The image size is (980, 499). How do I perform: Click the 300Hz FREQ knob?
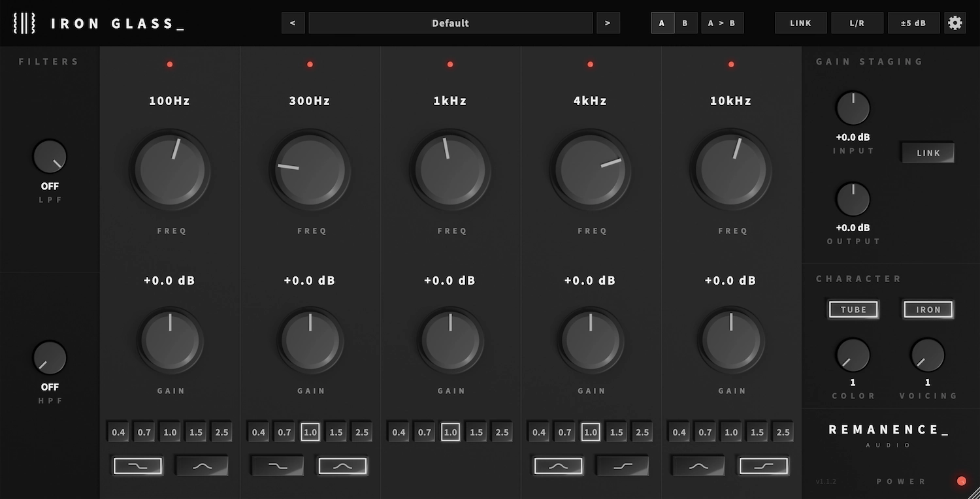point(310,170)
